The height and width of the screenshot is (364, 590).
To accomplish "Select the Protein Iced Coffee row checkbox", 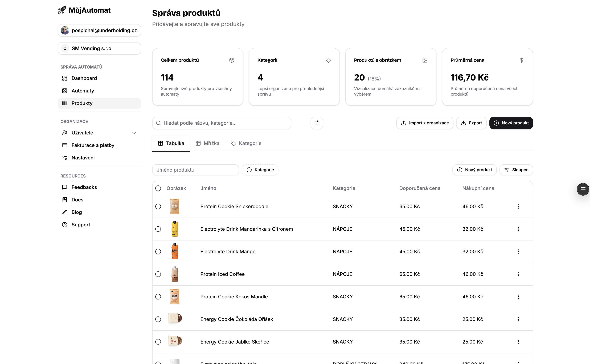I will [158, 274].
